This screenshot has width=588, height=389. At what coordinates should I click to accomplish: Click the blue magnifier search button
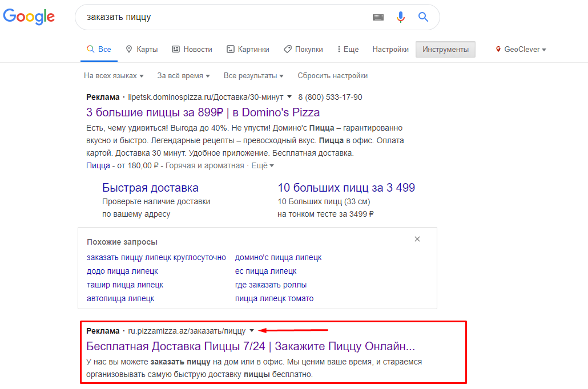coord(424,17)
